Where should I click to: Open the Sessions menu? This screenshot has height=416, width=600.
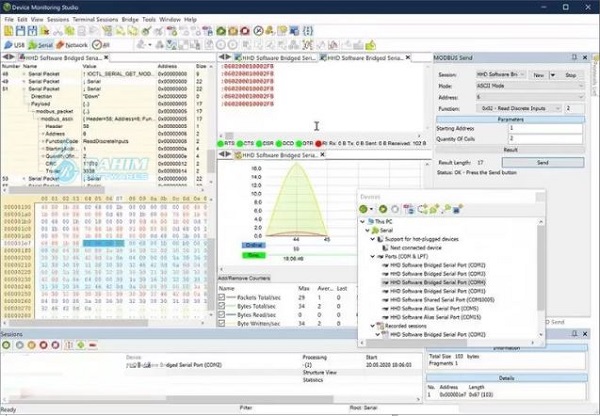click(58, 19)
